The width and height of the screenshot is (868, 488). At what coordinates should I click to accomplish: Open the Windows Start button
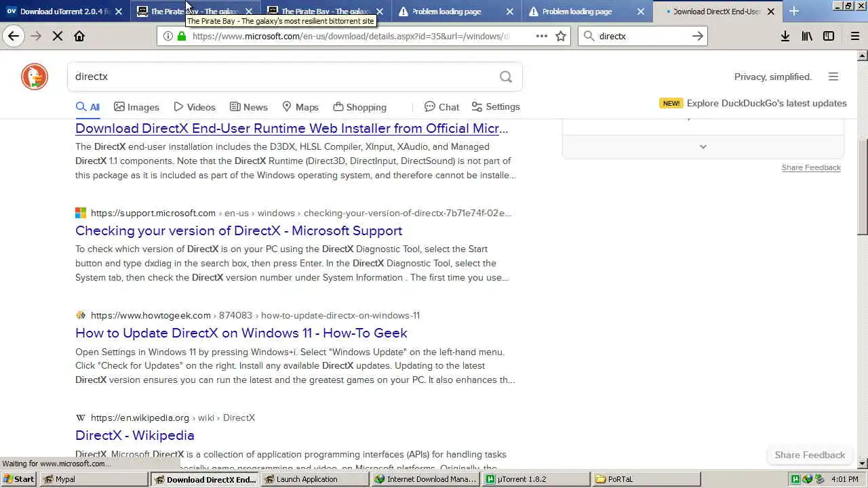[18, 479]
